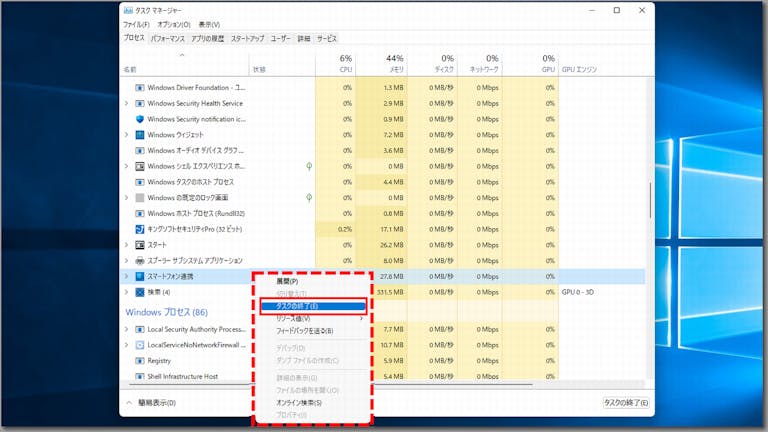
Task: Click the Local Security Authority Process icon
Action: click(x=140, y=329)
